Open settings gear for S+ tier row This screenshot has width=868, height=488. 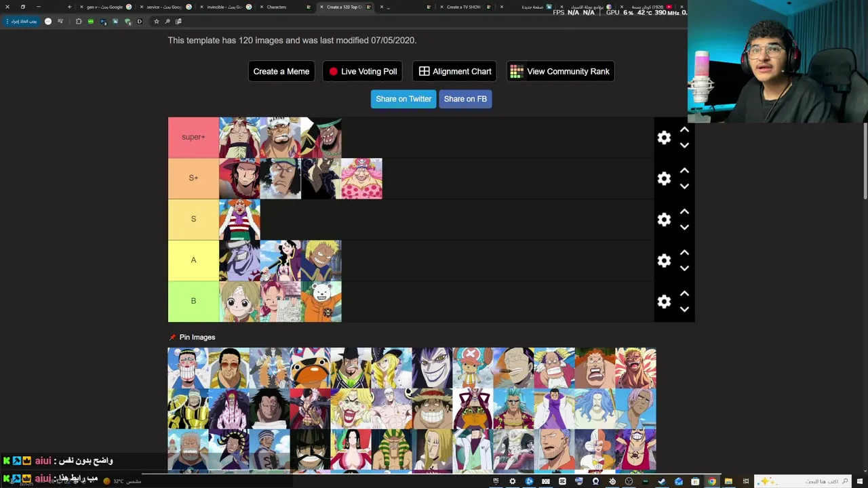tap(664, 178)
